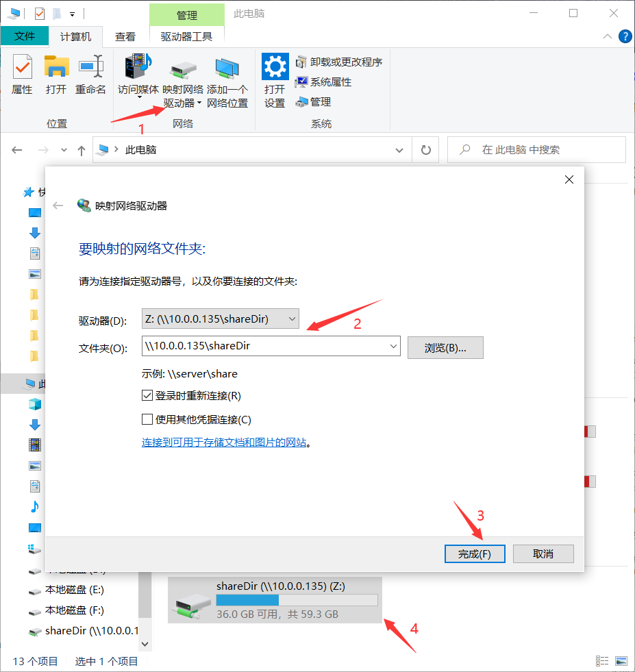Enable 使用其他凭据连接 checkbox
The image size is (635, 672).
pyautogui.click(x=147, y=420)
